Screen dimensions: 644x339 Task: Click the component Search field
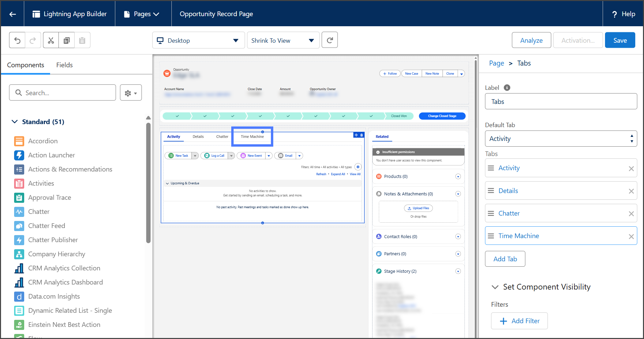[x=63, y=93]
